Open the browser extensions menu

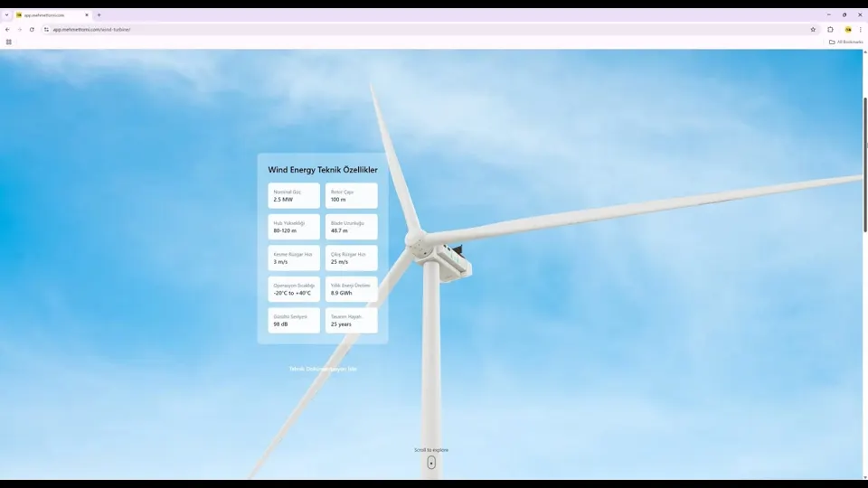(x=830, y=29)
